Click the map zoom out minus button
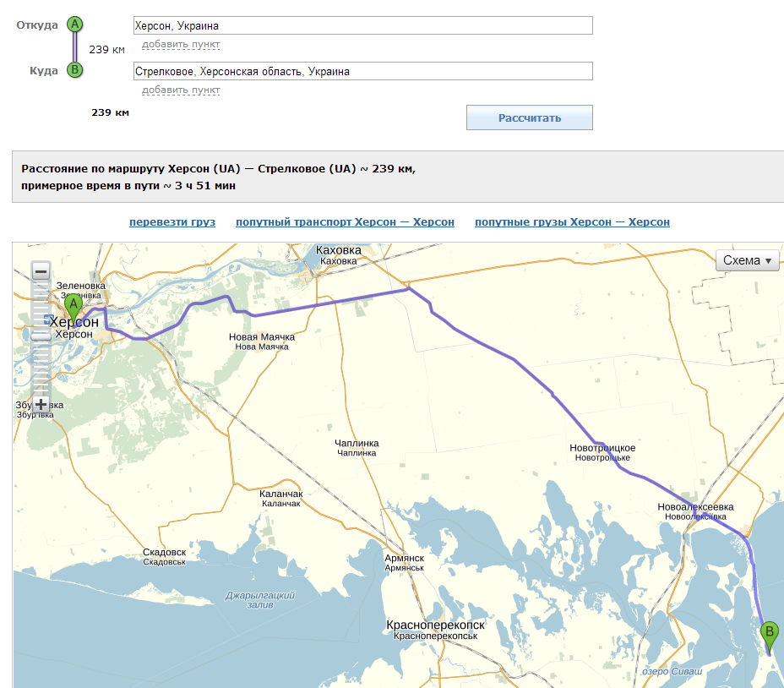784x688 pixels. tap(41, 271)
